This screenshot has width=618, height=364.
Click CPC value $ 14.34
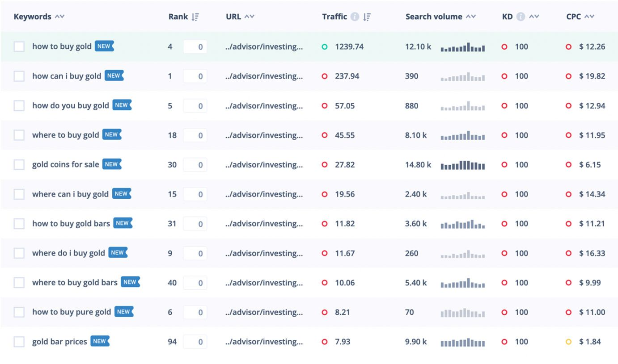tap(592, 194)
